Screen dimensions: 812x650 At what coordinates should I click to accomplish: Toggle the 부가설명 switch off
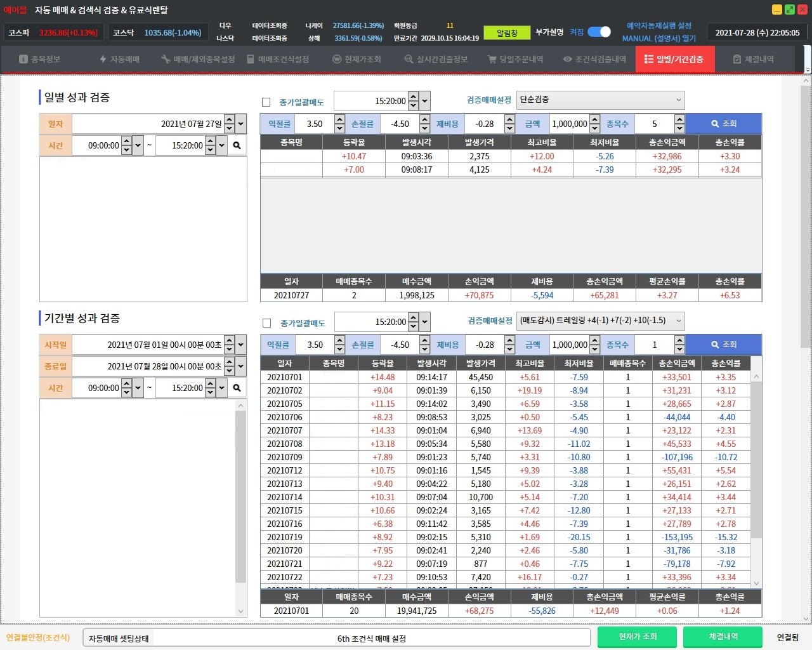pyautogui.click(x=599, y=32)
